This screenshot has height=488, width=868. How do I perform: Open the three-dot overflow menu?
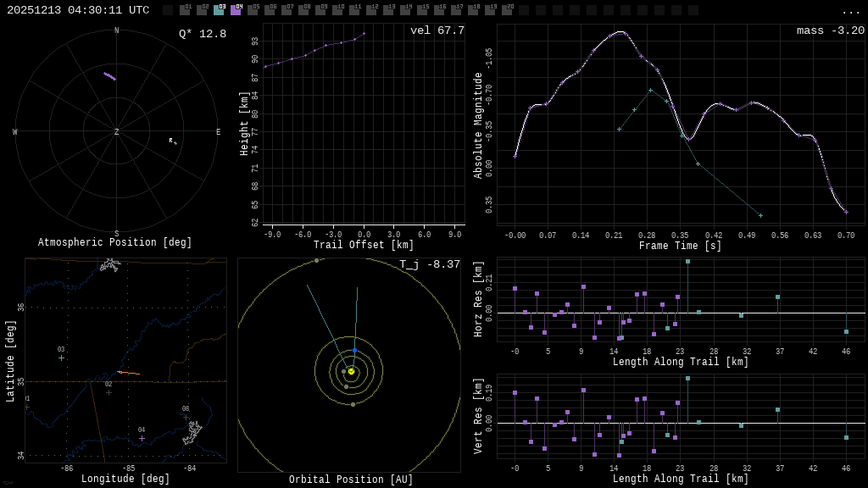point(851,11)
